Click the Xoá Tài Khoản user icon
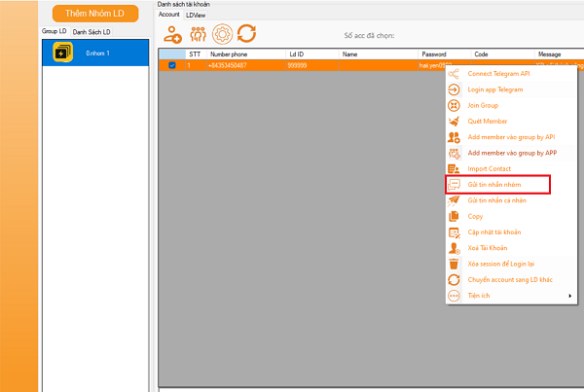Viewport: 584px width, 392px height. tap(454, 248)
